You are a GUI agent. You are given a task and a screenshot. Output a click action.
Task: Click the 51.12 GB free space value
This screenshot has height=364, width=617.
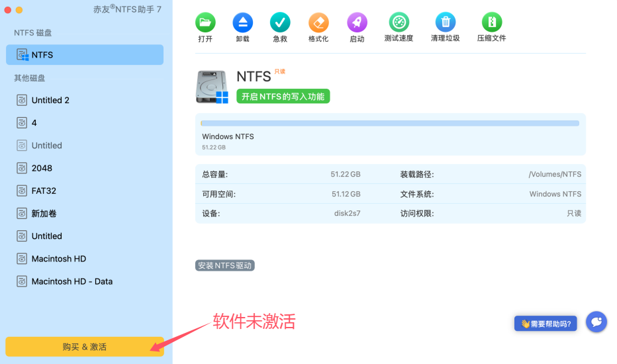pos(346,194)
